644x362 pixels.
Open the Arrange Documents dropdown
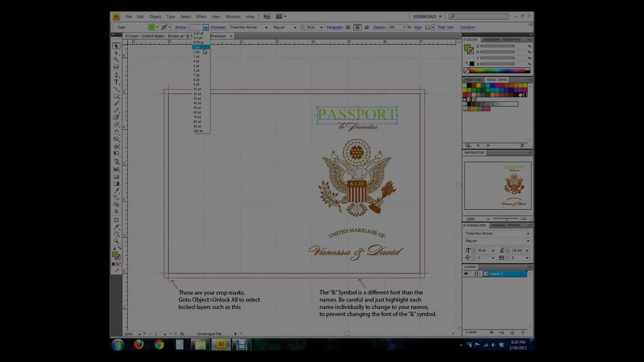(x=281, y=17)
